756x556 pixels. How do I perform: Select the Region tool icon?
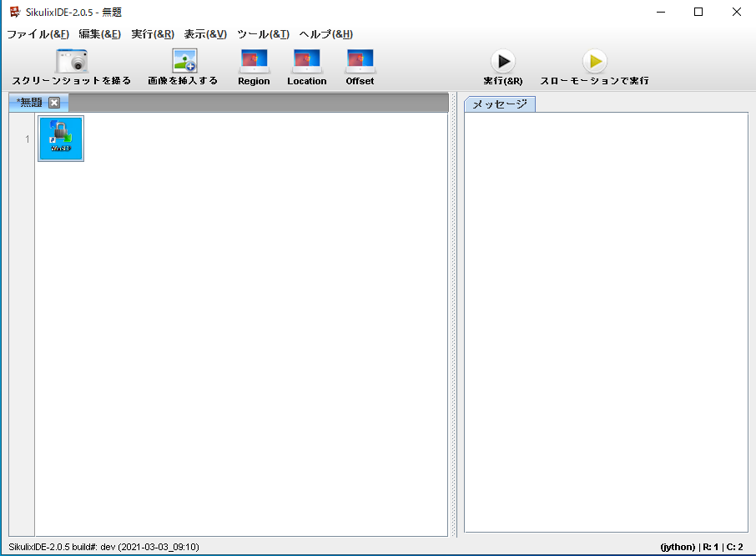[x=254, y=62]
